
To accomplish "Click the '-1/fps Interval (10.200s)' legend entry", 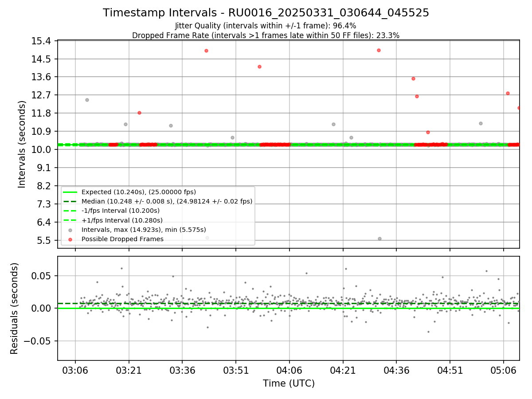I will pos(121,211).
